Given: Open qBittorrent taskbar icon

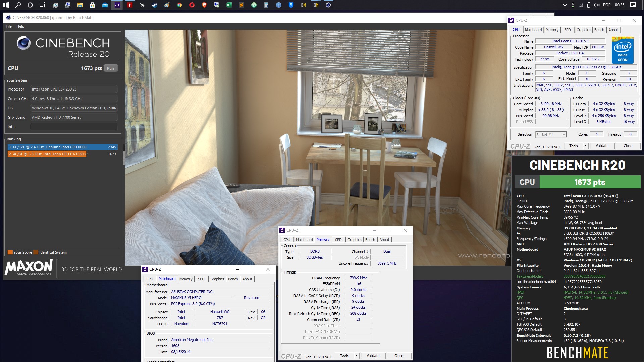Looking at the screenshot, I should tap(279, 5).
